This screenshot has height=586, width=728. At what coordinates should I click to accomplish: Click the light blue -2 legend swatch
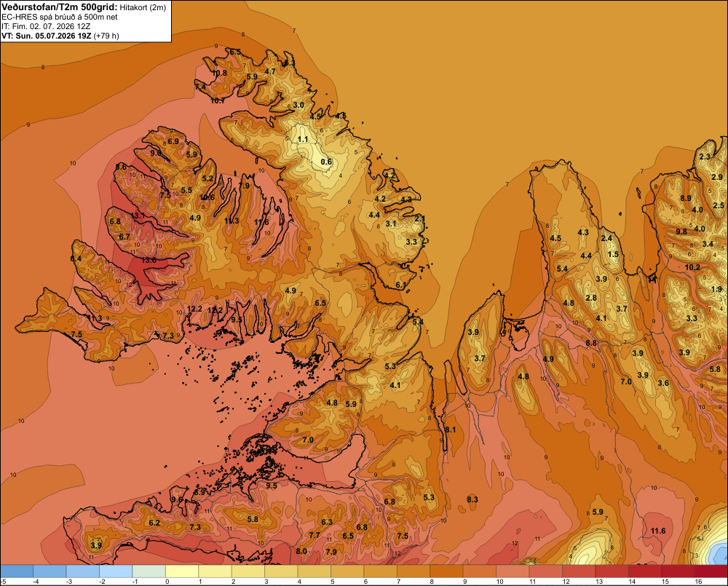point(116,571)
